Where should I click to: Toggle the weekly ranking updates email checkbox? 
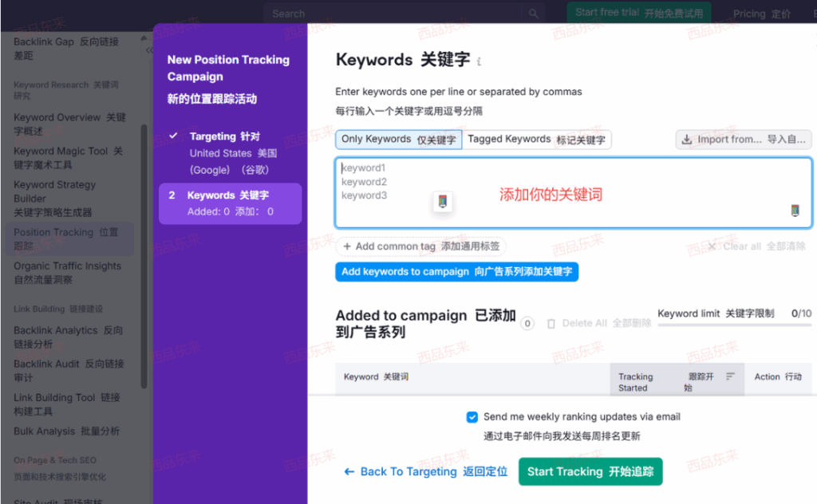(x=472, y=417)
